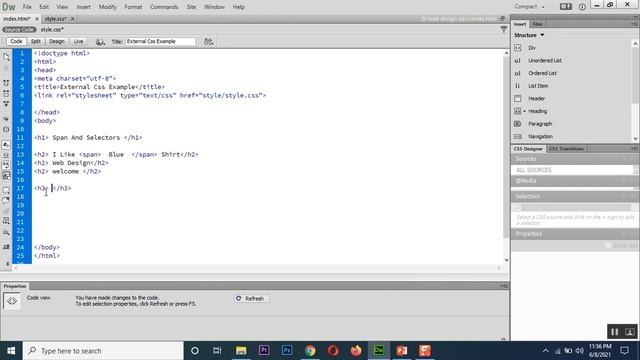
Task: Click the document Title input field
Action: pos(160,41)
